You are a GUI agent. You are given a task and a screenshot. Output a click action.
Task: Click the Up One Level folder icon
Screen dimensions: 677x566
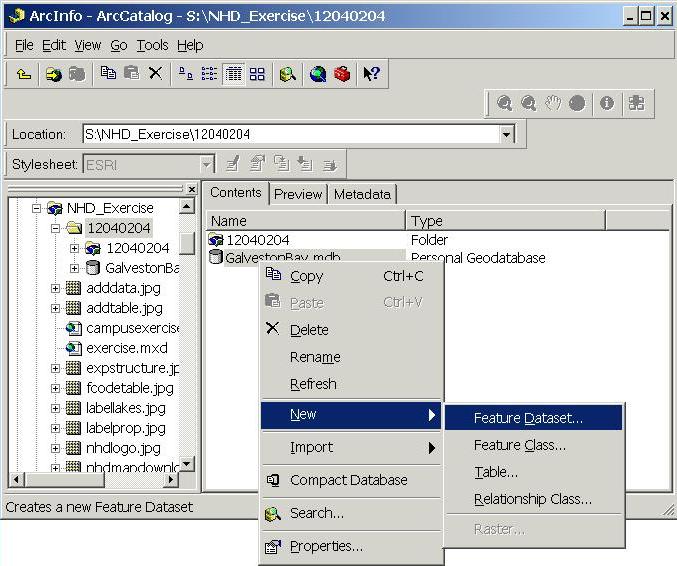click(24, 74)
